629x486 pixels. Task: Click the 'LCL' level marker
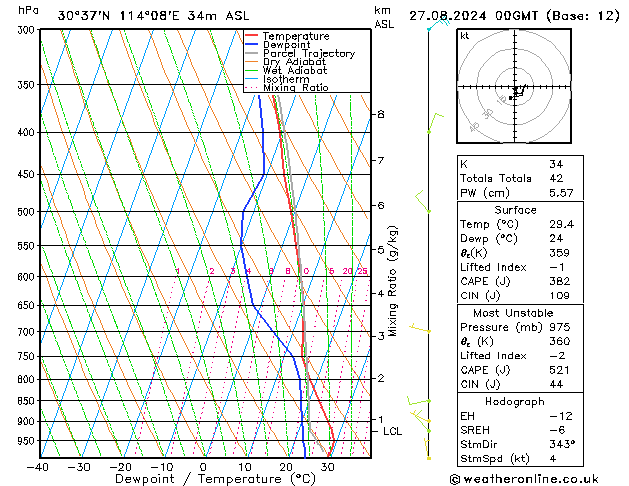392,431
